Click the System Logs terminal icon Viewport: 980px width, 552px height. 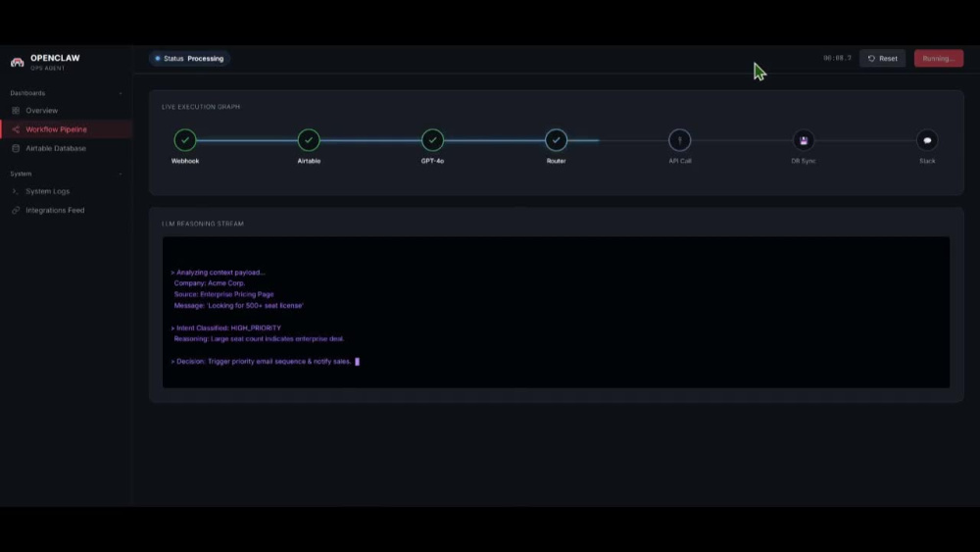tap(16, 191)
